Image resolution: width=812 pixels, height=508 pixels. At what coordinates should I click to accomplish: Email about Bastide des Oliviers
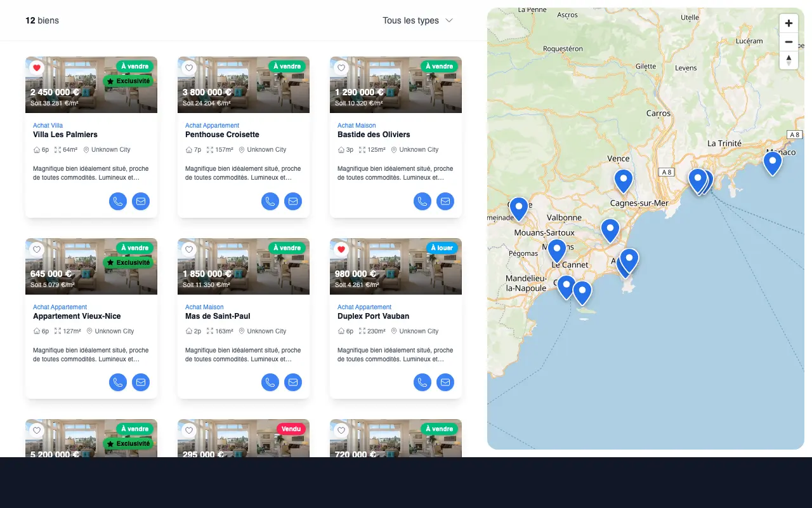pyautogui.click(x=445, y=201)
